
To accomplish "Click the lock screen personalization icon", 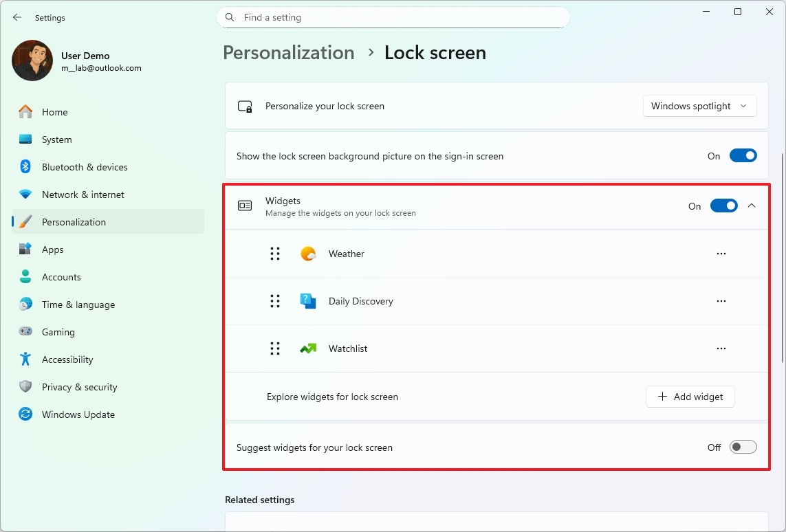I will click(x=245, y=106).
